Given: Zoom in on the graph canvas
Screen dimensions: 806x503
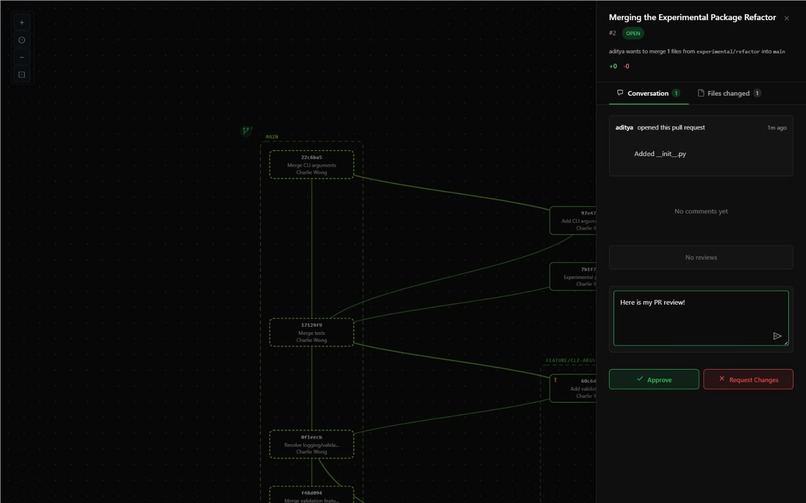Looking at the screenshot, I should [22, 23].
